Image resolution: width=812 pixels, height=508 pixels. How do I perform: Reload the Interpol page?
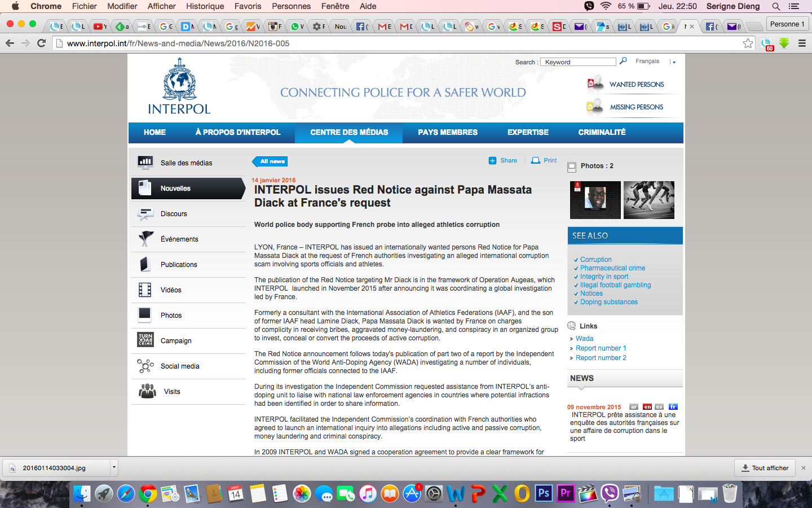[41, 43]
